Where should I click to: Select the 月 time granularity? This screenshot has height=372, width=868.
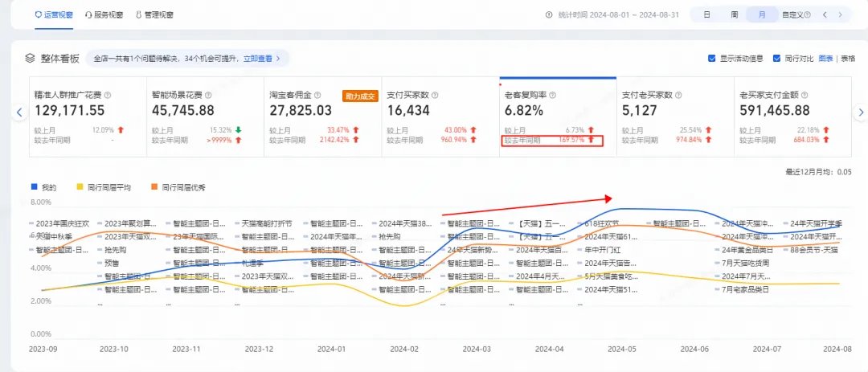pos(762,15)
